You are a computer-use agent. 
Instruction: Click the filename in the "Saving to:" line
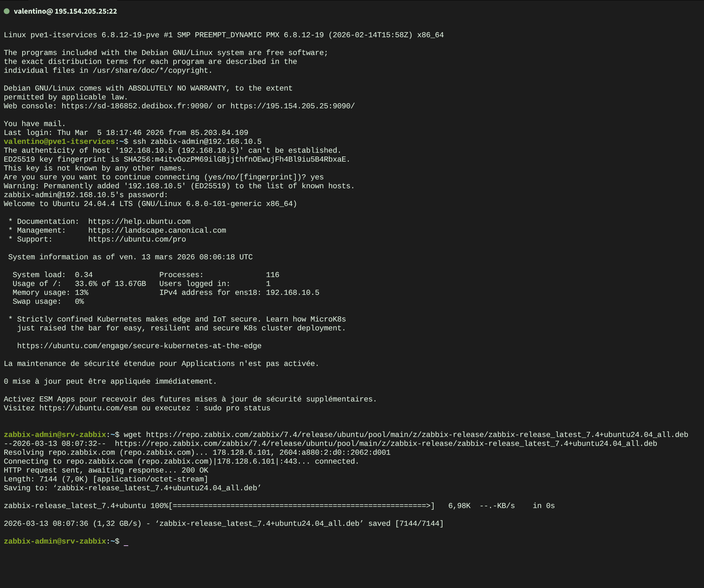tap(157, 488)
